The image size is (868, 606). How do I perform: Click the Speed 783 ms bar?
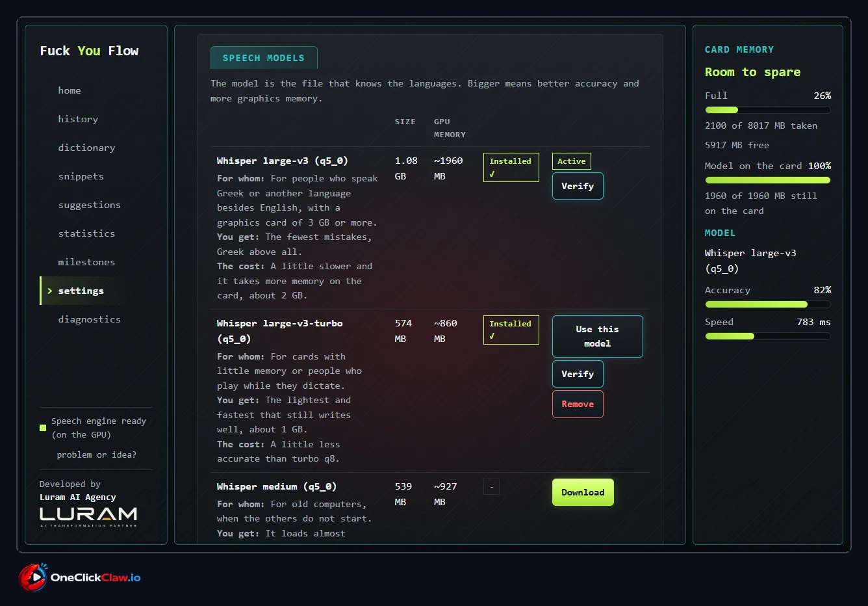point(767,336)
